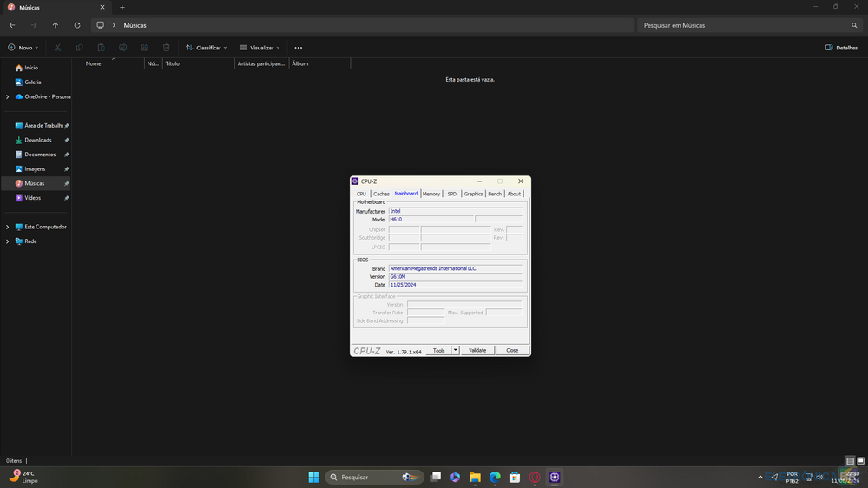Sort by Artistas participantes column header

[x=262, y=63]
